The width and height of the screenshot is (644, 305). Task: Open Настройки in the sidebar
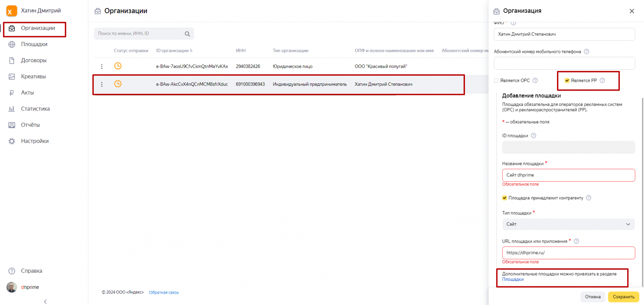click(35, 141)
